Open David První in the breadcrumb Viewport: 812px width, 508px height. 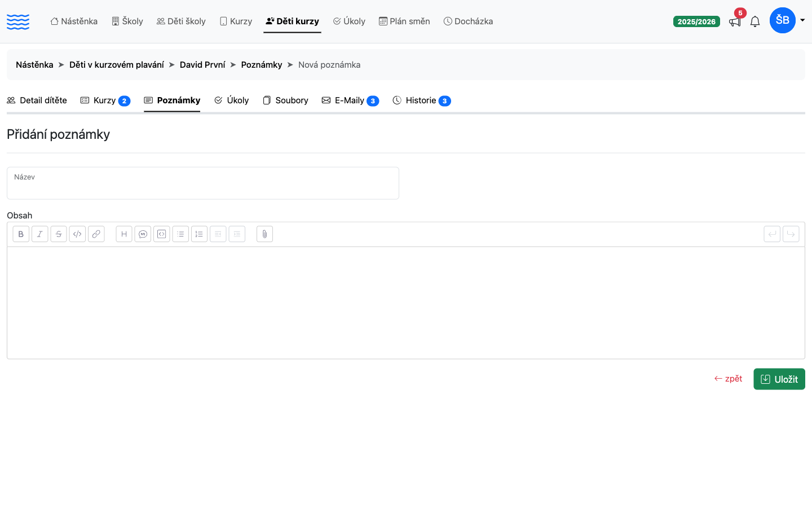pos(202,65)
